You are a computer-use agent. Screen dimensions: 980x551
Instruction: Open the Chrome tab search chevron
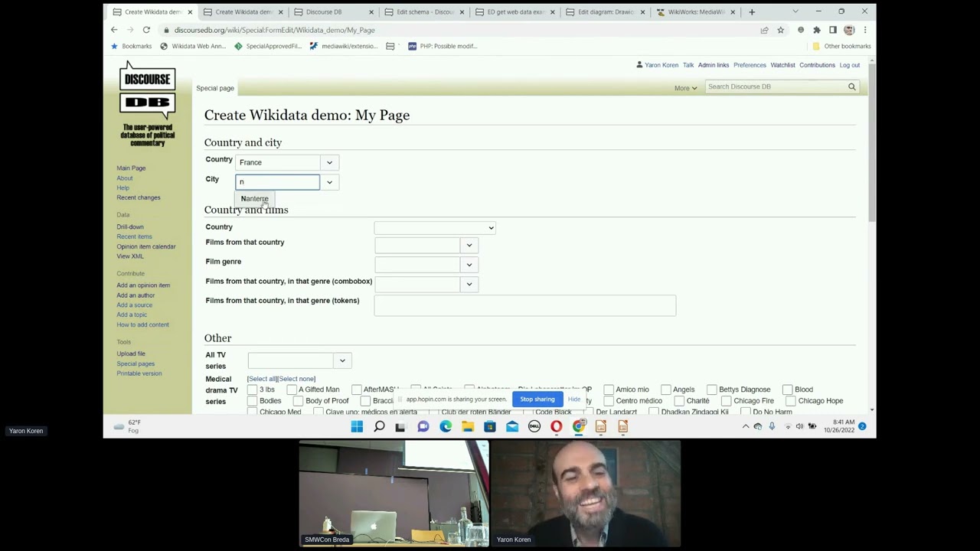pyautogui.click(x=795, y=11)
